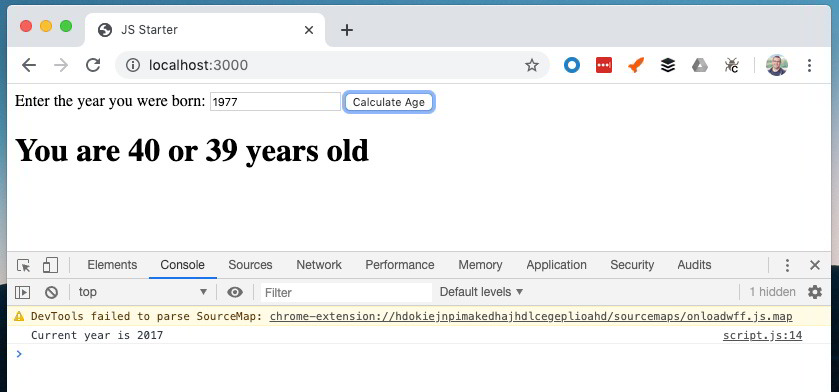Click the green fullscreen window button
This screenshot has height=392, width=839.
point(66,26)
